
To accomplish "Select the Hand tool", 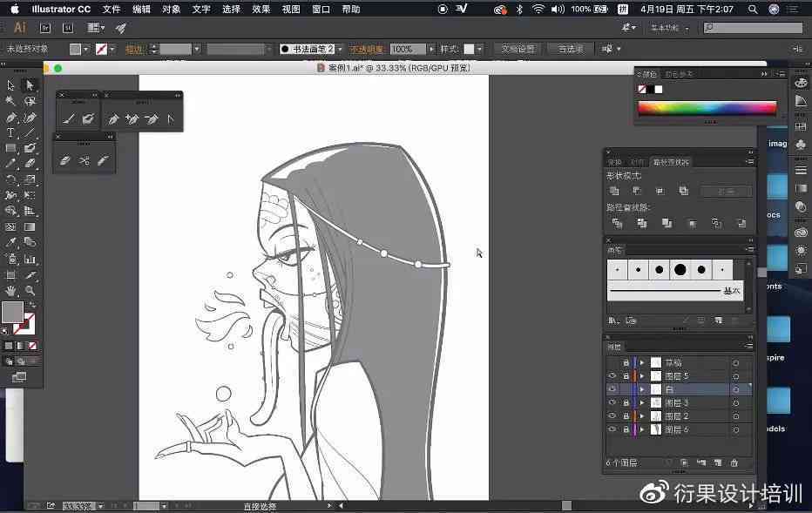I will [x=10, y=290].
